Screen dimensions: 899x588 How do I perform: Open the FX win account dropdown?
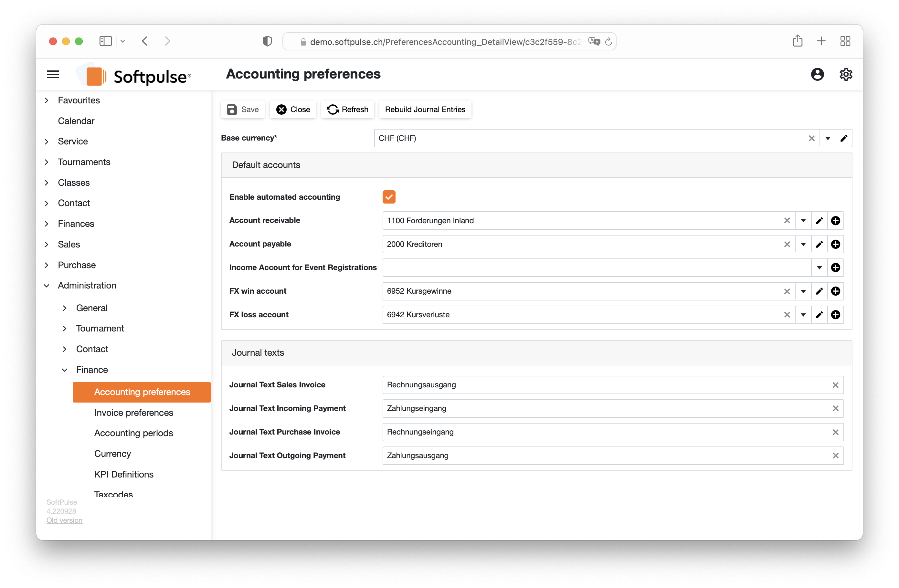tap(803, 291)
